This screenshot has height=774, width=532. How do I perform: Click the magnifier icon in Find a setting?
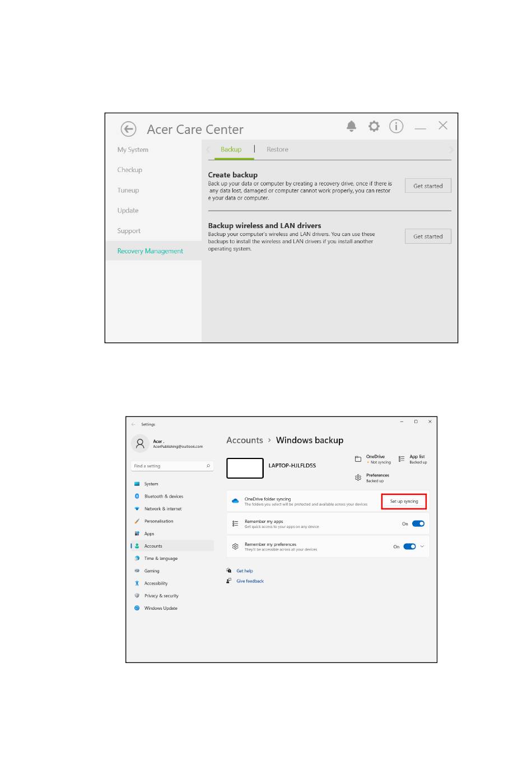[208, 466]
